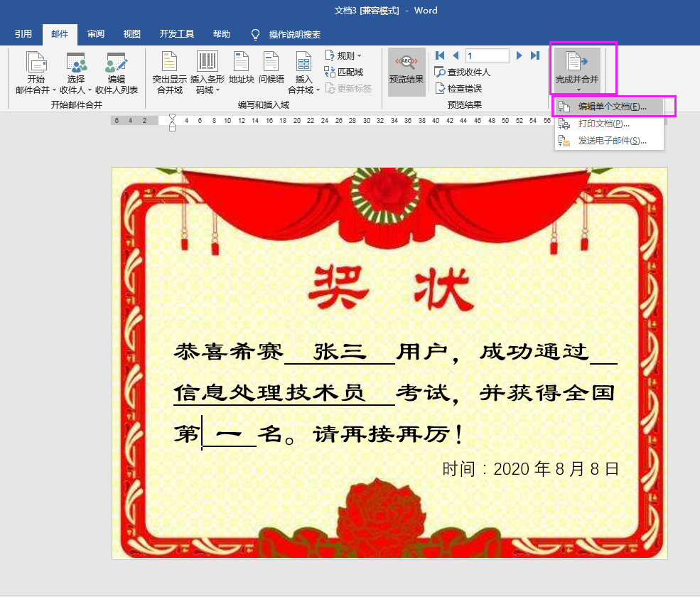Viewport: 700px width, 597px height.
Task: Switch to the 邮件 ribbon tab
Action: 60,32
